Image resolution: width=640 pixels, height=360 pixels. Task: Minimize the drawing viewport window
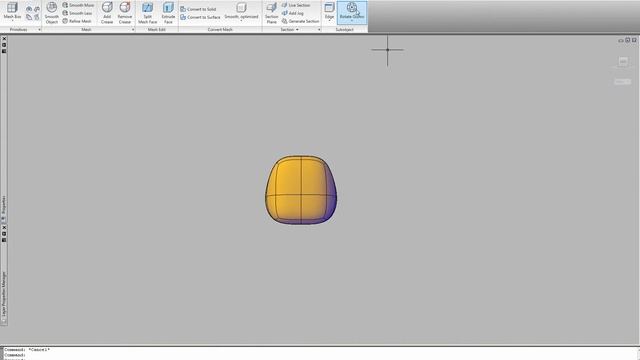[621, 40]
